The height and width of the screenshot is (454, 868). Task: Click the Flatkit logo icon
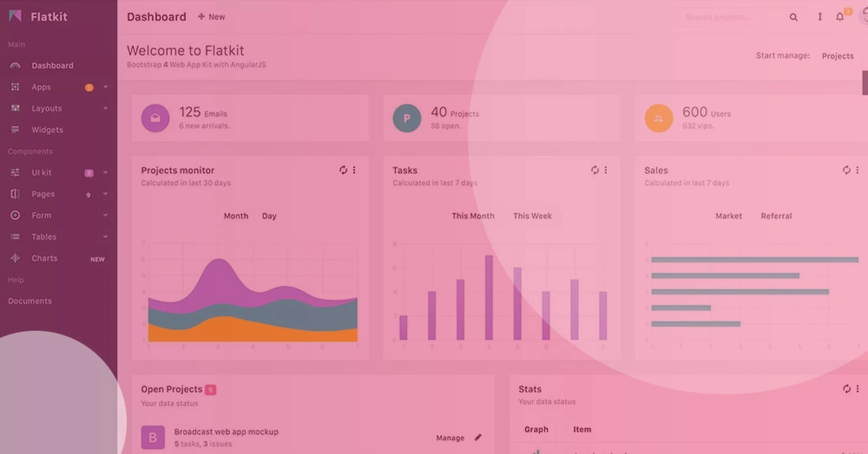(15, 16)
